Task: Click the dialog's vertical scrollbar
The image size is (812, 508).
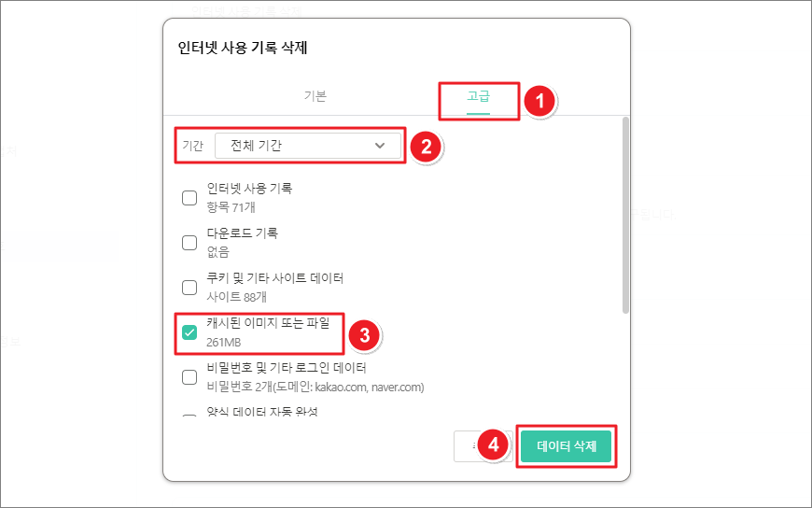Action: (625, 215)
